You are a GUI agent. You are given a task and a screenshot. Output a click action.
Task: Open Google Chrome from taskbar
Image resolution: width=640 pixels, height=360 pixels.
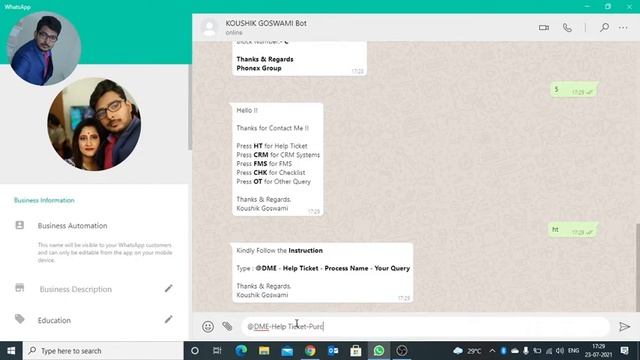click(310, 351)
